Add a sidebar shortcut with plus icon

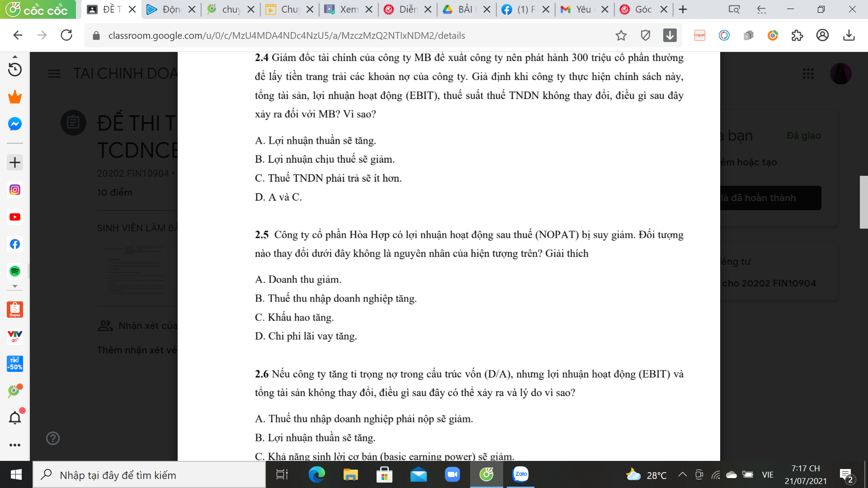pyautogui.click(x=15, y=162)
